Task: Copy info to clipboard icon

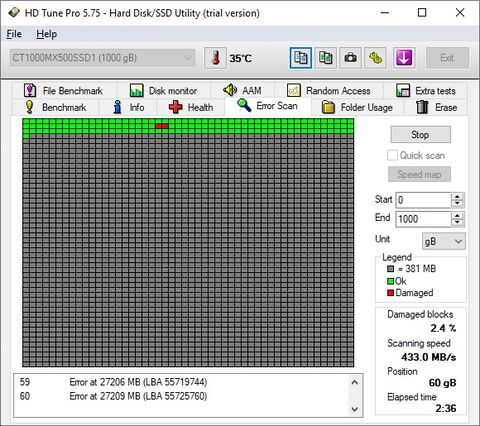Action: point(301,58)
